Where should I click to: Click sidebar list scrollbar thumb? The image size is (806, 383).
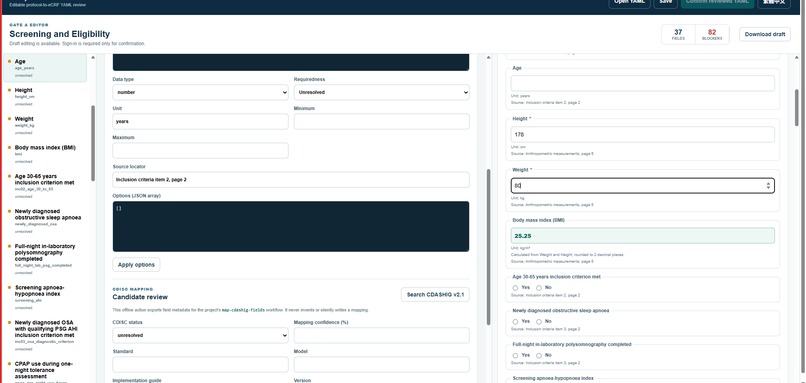click(93, 143)
